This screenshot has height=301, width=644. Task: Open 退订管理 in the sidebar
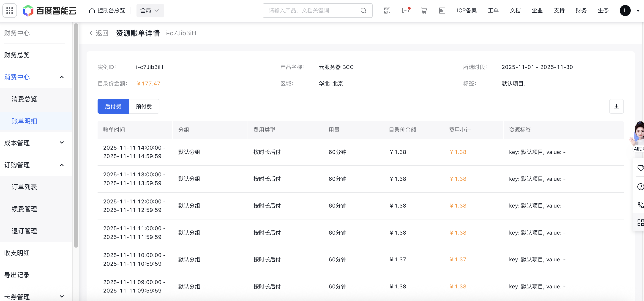click(24, 231)
